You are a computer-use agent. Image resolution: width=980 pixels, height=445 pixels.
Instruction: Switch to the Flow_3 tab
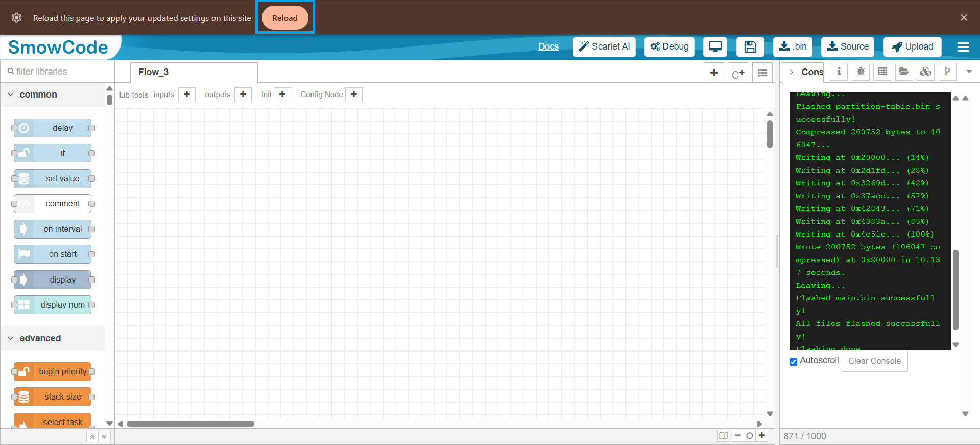pyautogui.click(x=194, y=72)
